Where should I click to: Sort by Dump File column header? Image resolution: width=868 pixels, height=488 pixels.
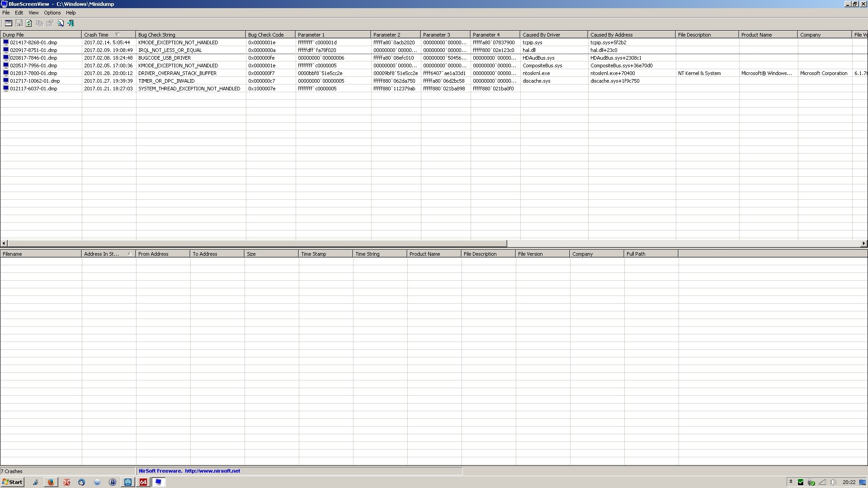[x=41, y=35]
